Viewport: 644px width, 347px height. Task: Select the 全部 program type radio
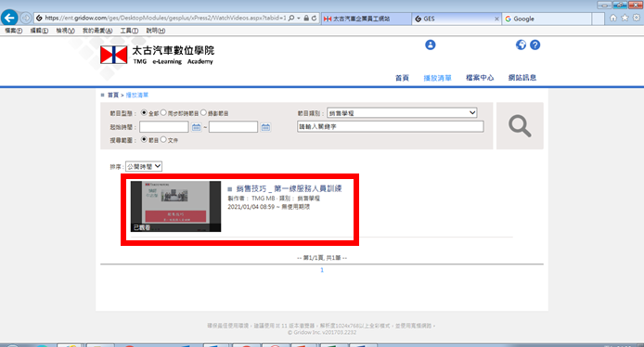pos(144,112)
